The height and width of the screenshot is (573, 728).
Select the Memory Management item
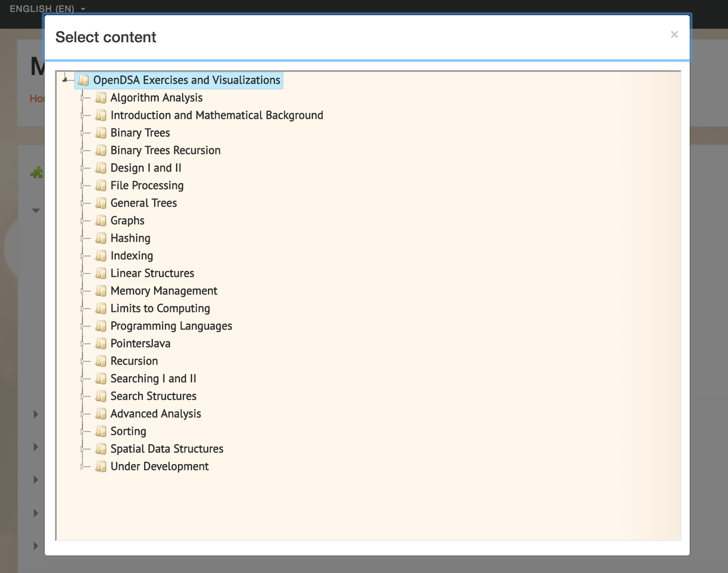pos(164,291)
